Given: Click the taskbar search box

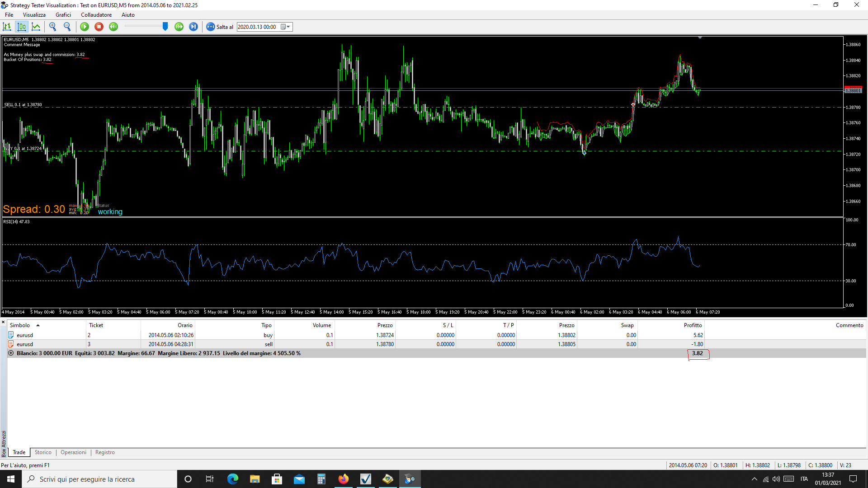Looking at the screenshot, I should tap(99, 479).
